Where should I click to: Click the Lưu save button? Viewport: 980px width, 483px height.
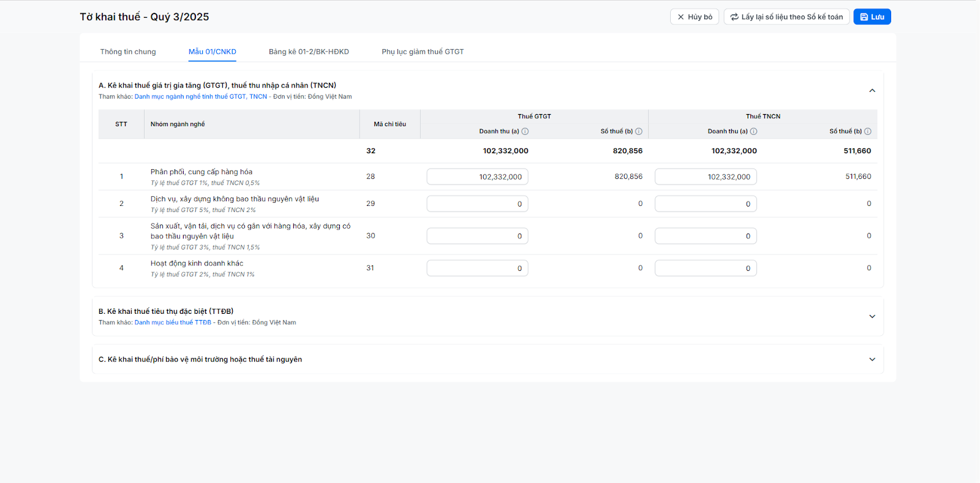coord(872,17)
